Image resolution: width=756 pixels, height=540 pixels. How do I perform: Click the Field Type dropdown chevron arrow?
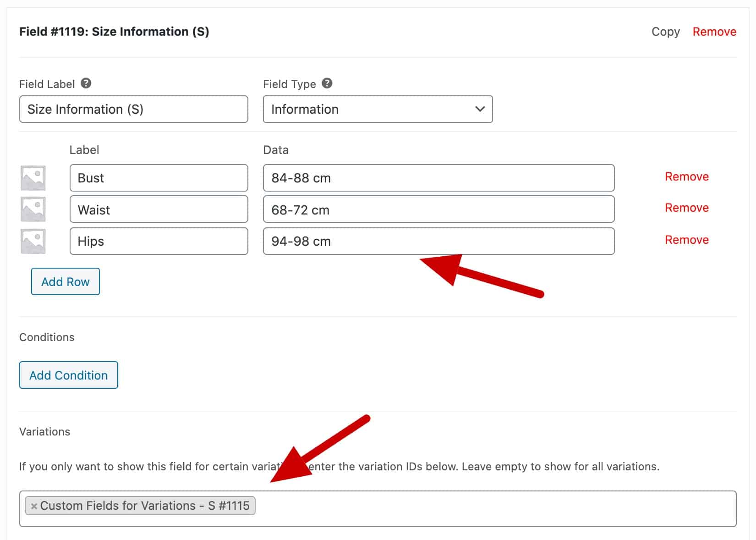480,109
